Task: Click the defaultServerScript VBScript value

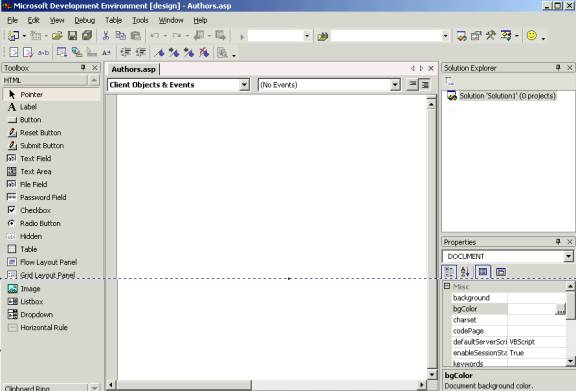Action: (537, 342)
